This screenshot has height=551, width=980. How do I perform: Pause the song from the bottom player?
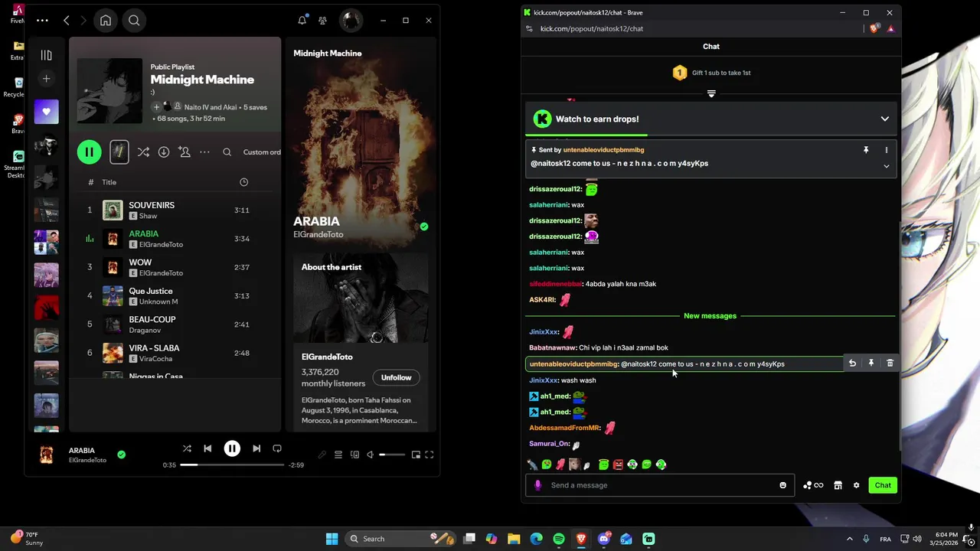(x=232, y=448)
